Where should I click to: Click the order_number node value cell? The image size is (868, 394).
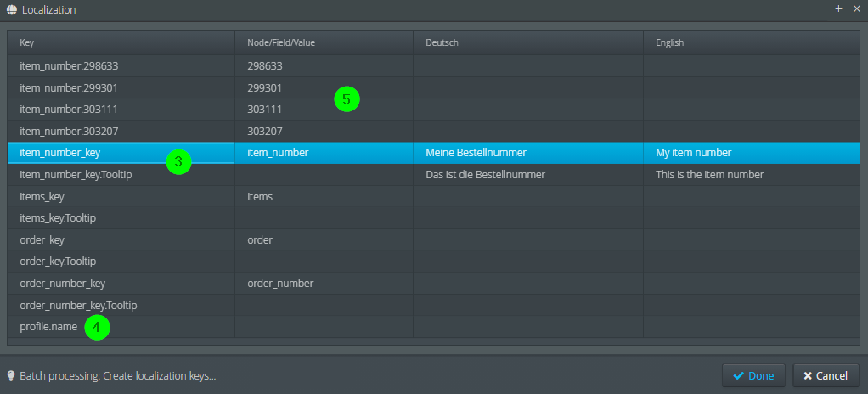[324, 284]
